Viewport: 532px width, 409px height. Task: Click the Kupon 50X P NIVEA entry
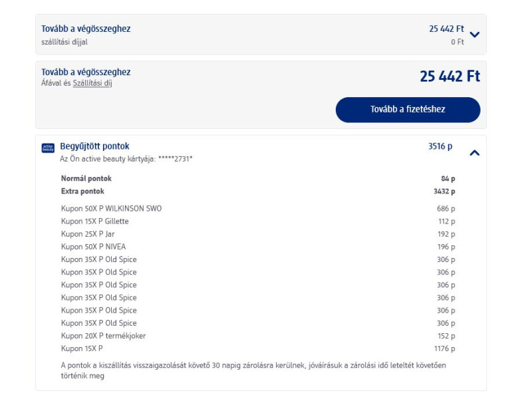click(x=93, y=247)
